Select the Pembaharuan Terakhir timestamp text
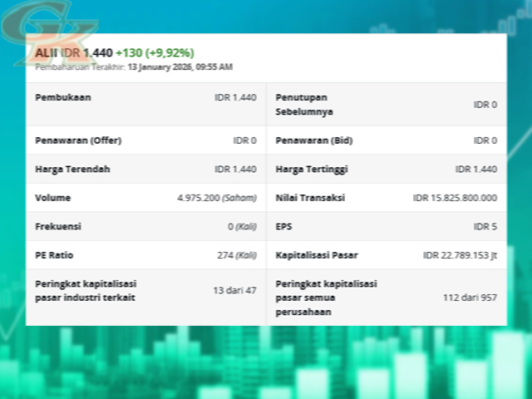532x399 pixels. [x=134, y=66]
